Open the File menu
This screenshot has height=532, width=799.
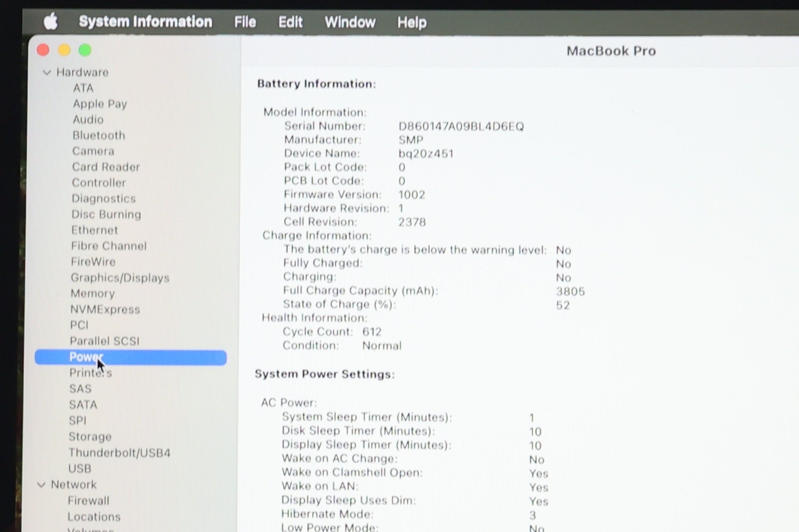point(245,22)
